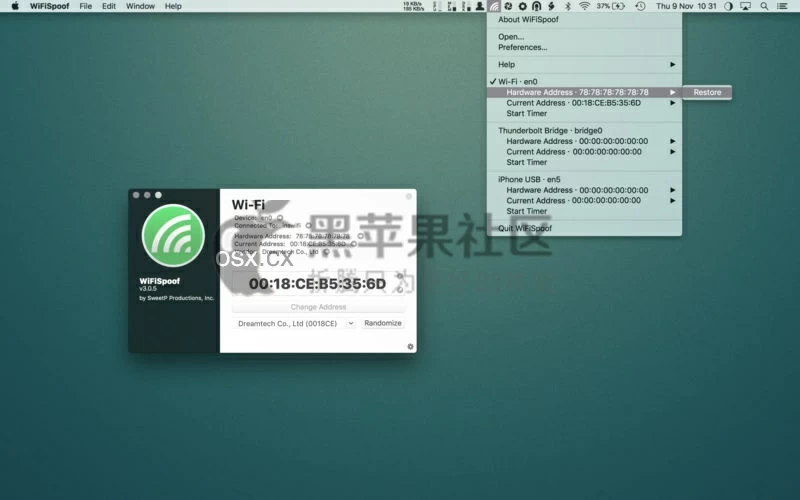Click the Wi-Fi heading in the window
This screenshot has height=500, width=800.
248,205
